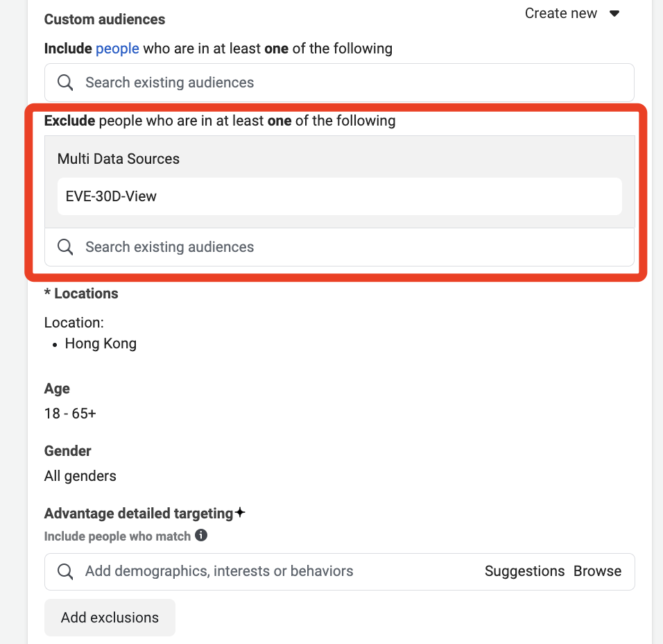The height and width of the screenshot is (644, 663).
Task: Focus the Exclude search existing audiences field
Action: click(x=339, y=247)
